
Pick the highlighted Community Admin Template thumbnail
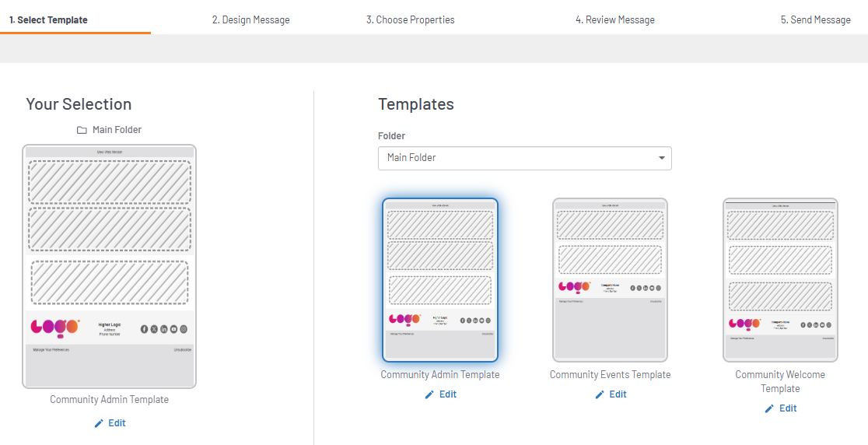click(x=440, y=280)
